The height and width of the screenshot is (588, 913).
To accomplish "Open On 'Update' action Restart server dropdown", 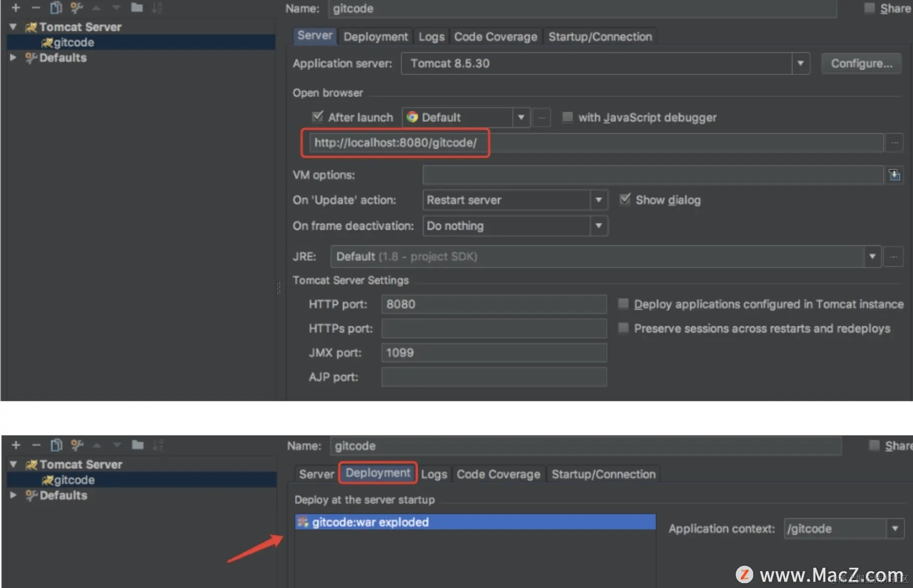I will pos(599,200).
